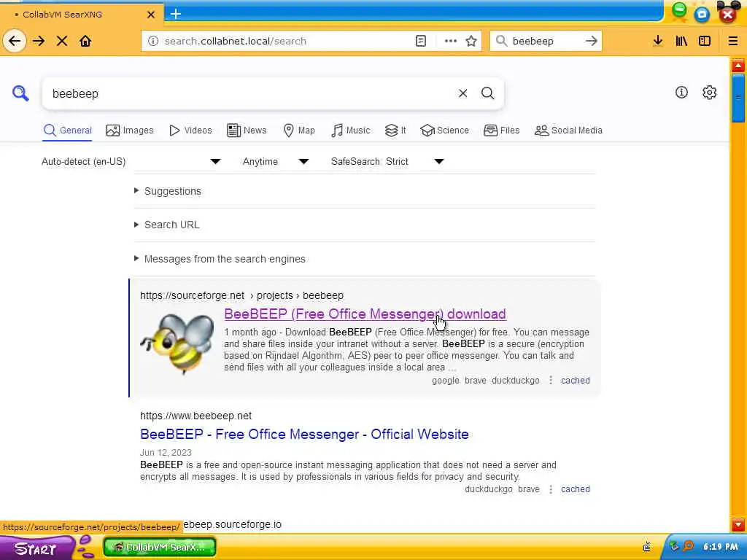
Task: Switch to the Images tab
Action: coord(130,131)
